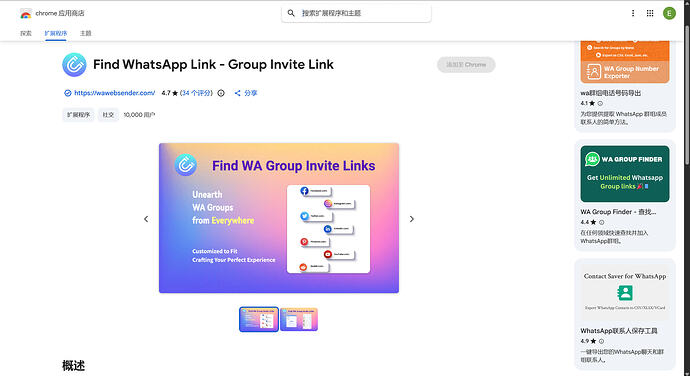The image size is (690, 376).
Task: Open the WA Group Number Exporter card image
Action: click(625, 62)
